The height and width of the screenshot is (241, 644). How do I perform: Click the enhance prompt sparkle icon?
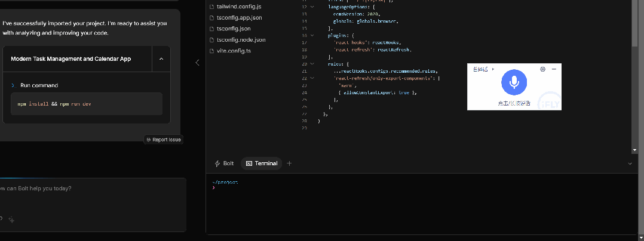coord(11,220)
